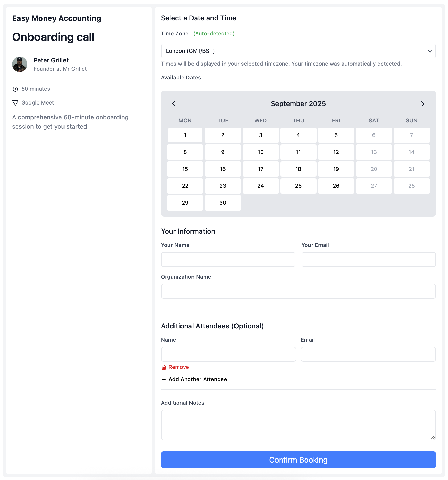
Task: Click the dropdown chevron on the timezone selector
Action: (430, 51)
